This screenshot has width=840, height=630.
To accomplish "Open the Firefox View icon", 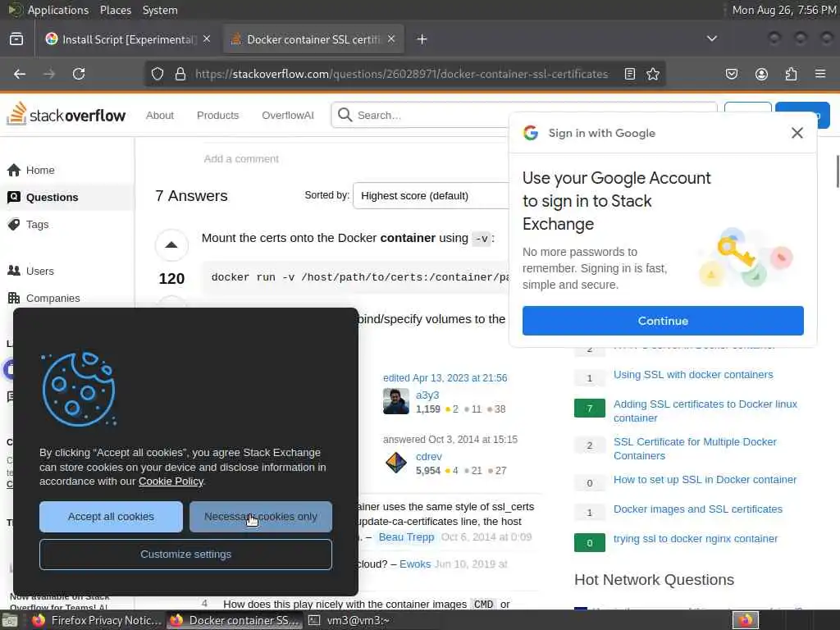I will 16,39.
